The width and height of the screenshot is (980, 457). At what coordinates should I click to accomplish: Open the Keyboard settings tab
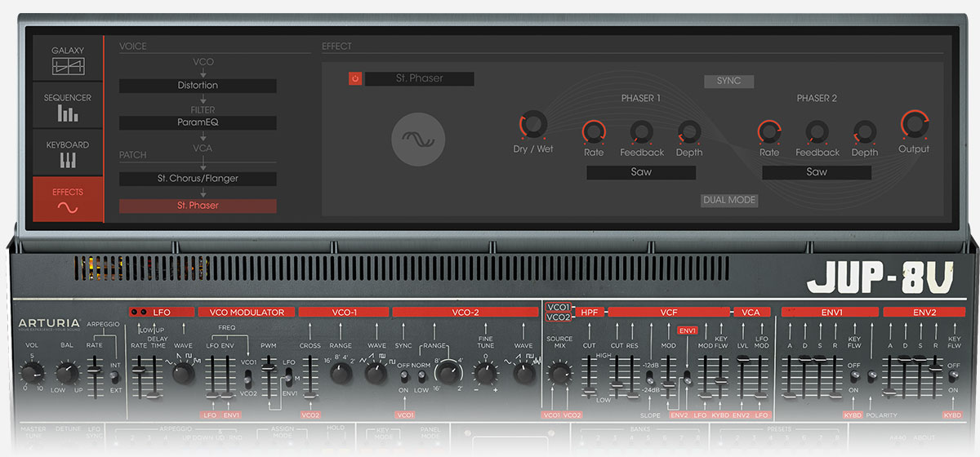(x=68, y=153)
